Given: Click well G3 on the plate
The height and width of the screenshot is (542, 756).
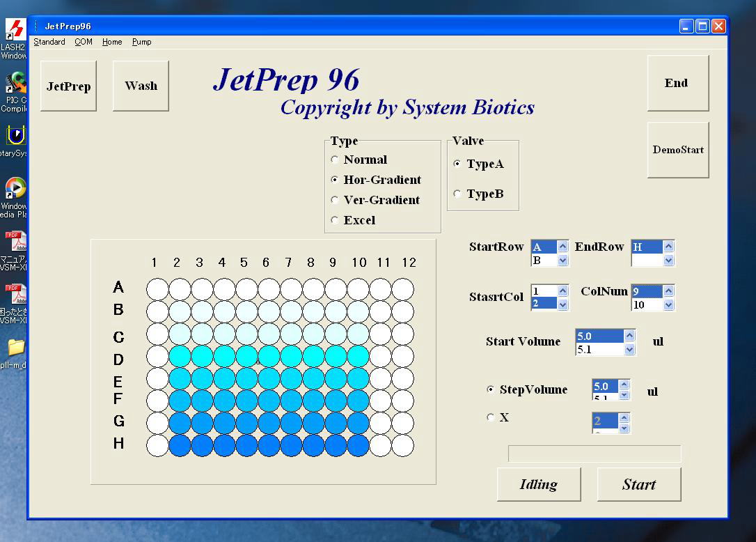Looking at the screenshot, I should click(202, 424).
